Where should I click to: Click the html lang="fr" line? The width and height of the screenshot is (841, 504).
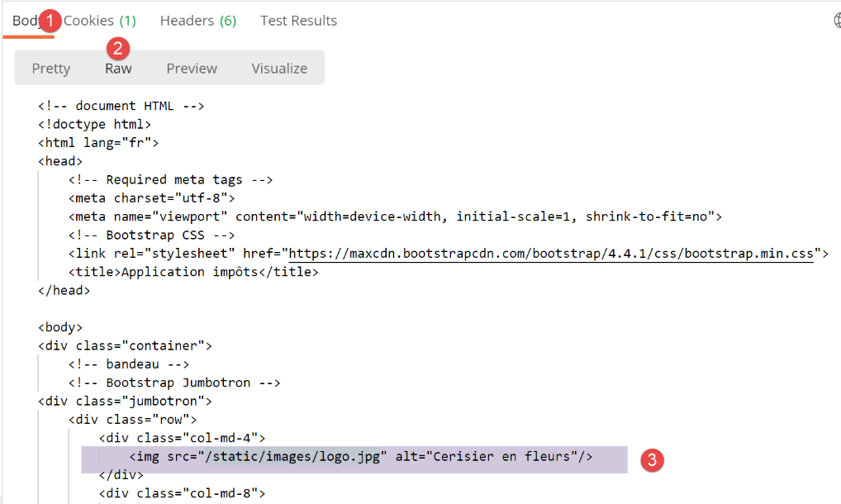[98, 142]
